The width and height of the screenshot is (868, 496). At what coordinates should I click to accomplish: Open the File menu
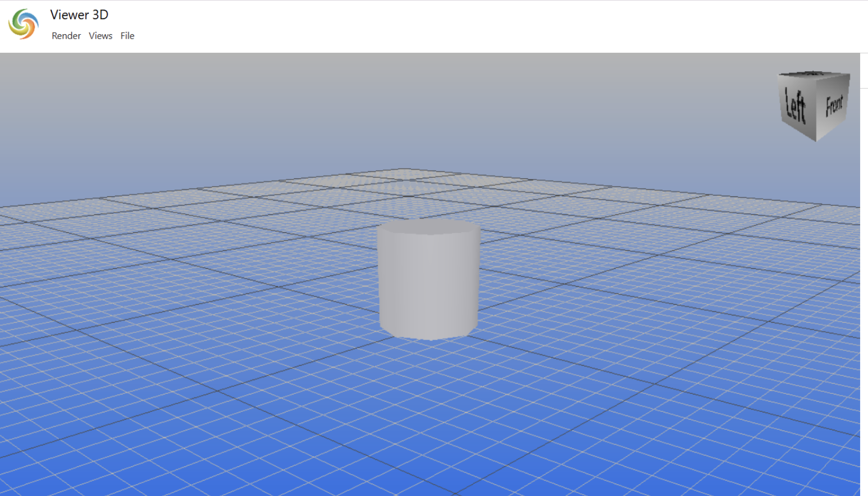(x=127, y=36)
